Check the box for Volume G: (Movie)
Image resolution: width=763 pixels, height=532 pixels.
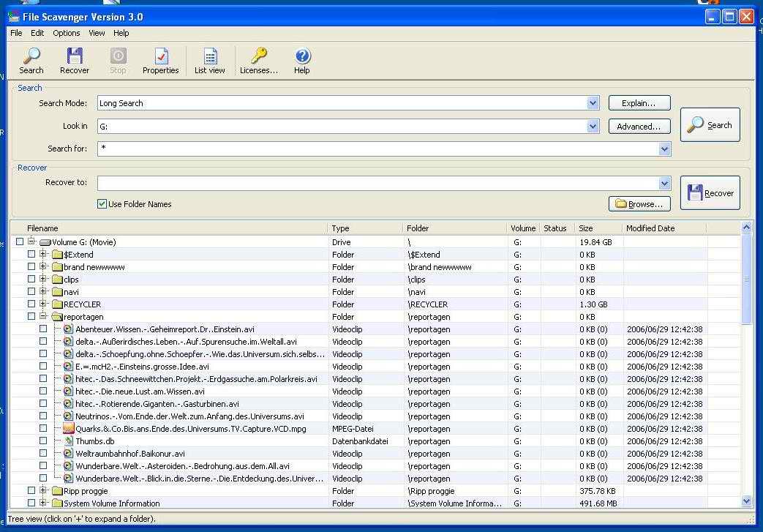coord(20,241)
